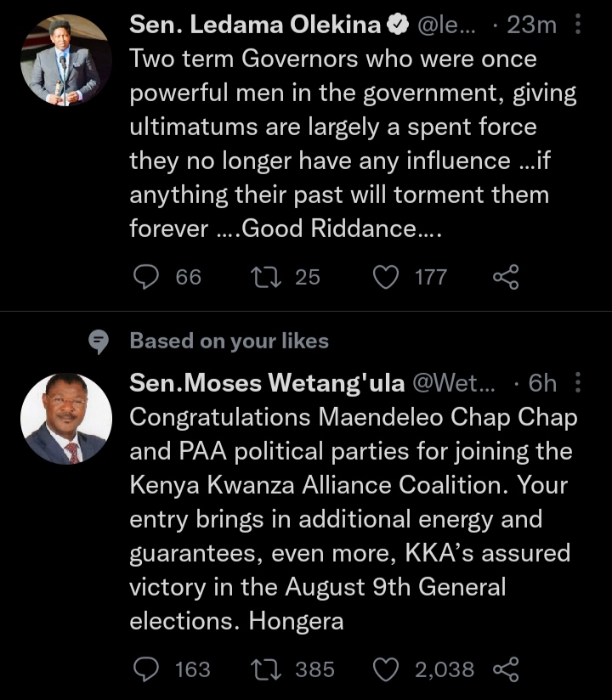This screenshot has width=612, height=700.
Task: Share Ledama Olekina's tweet
Action: tap(506, 277)
